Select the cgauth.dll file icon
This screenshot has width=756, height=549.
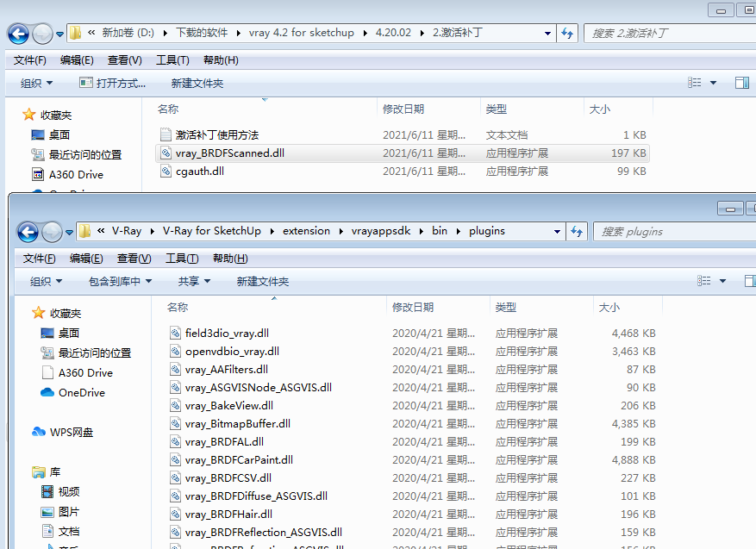[x=166, y=172]
